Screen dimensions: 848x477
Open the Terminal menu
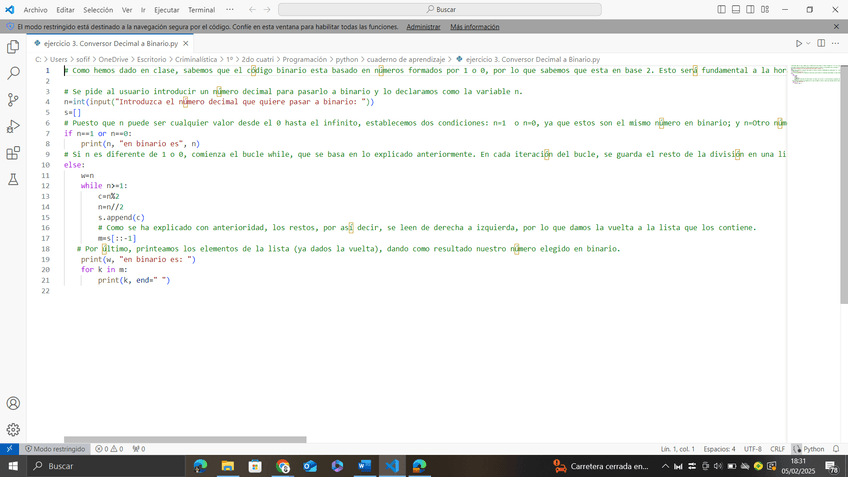point(201,9)
